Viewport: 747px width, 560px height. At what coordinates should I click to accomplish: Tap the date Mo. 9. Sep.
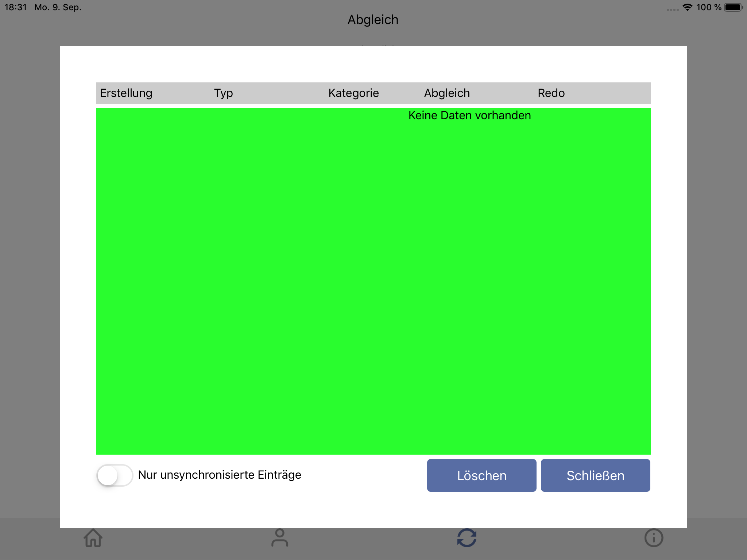[58, 7]
